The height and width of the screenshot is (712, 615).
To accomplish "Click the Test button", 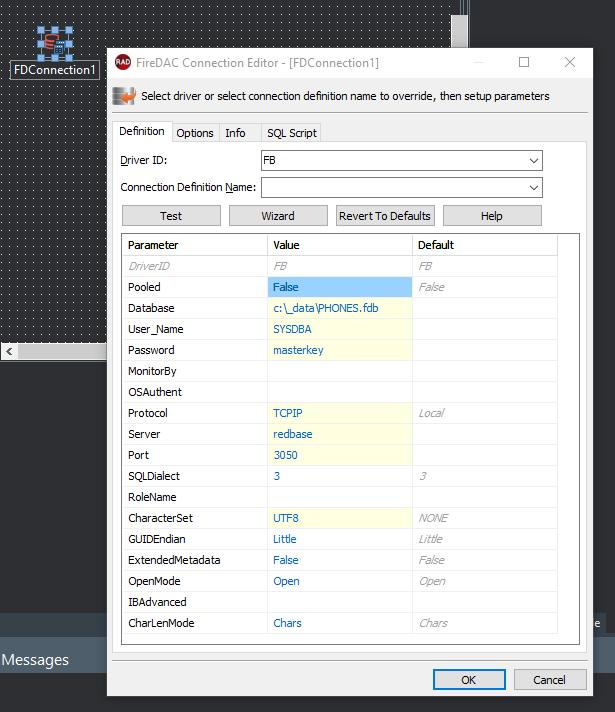I will 171,216.
